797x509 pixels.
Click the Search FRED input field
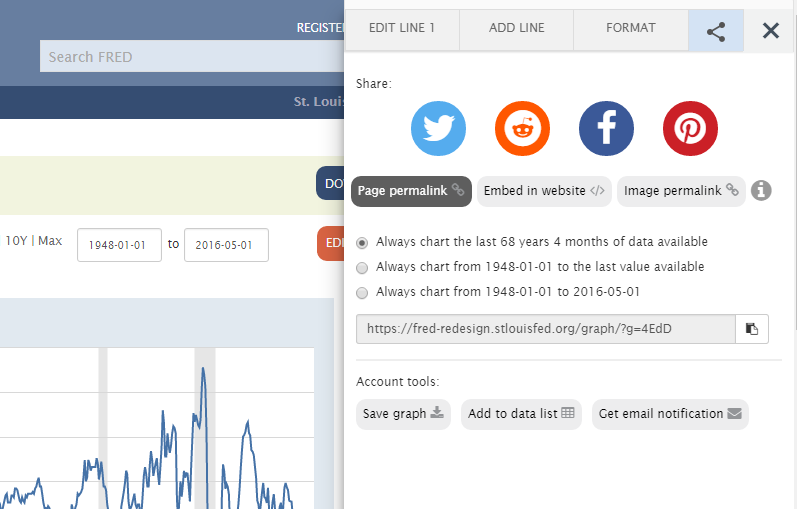pos(190,57)
